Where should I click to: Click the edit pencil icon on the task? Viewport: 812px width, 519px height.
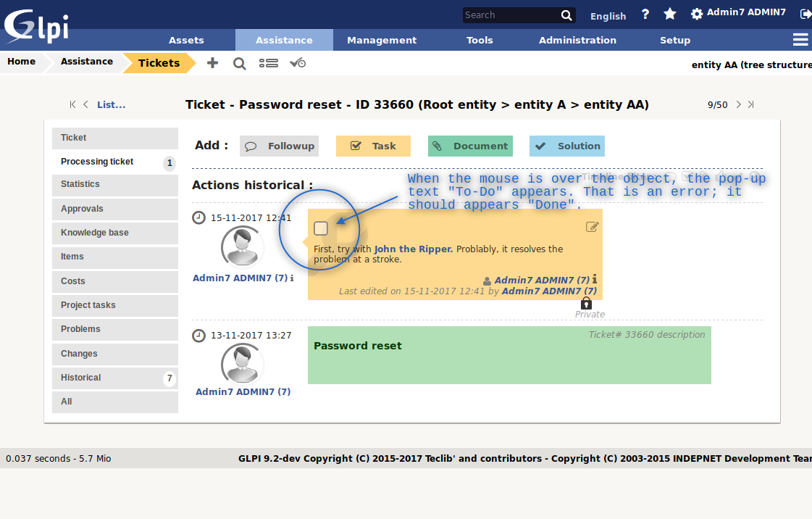pyautogui.click(x=592, y=227)
